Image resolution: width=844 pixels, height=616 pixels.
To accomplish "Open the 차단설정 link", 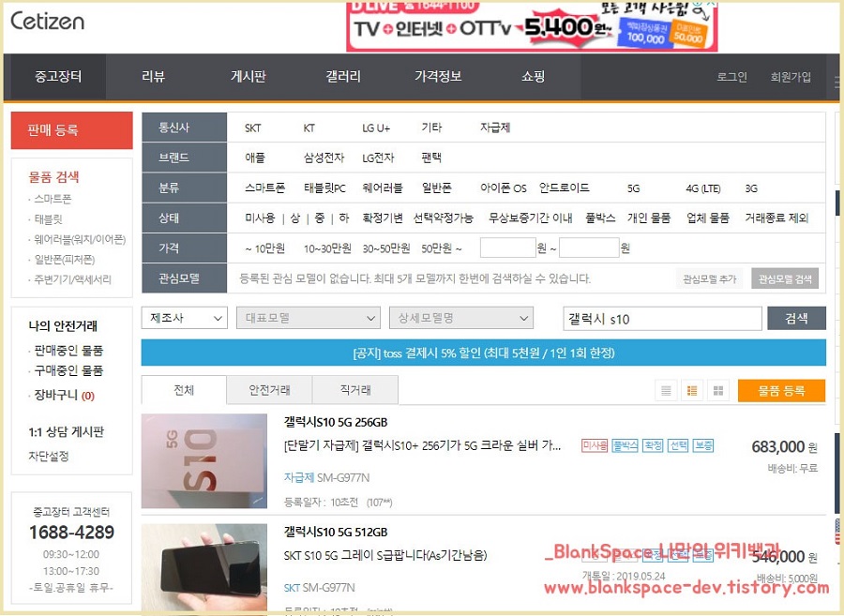I will 49,457.
